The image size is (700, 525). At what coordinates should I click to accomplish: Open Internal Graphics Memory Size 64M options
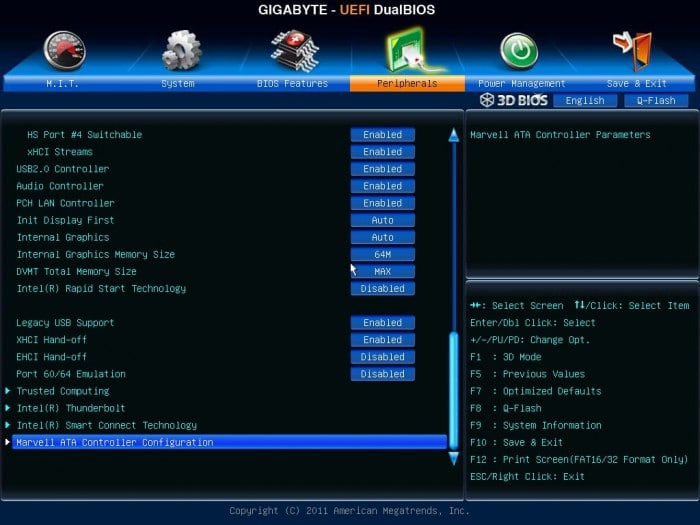pyautogui.click(x=383, y=254)
